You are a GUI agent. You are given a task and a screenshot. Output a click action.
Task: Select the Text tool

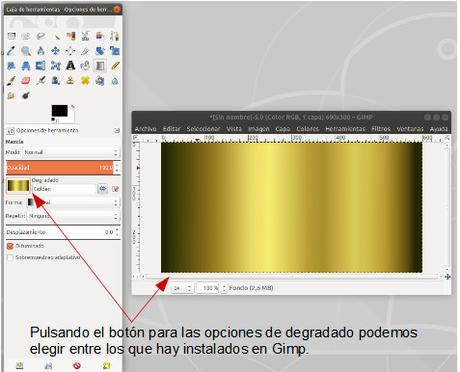click(x=70, y=66)
